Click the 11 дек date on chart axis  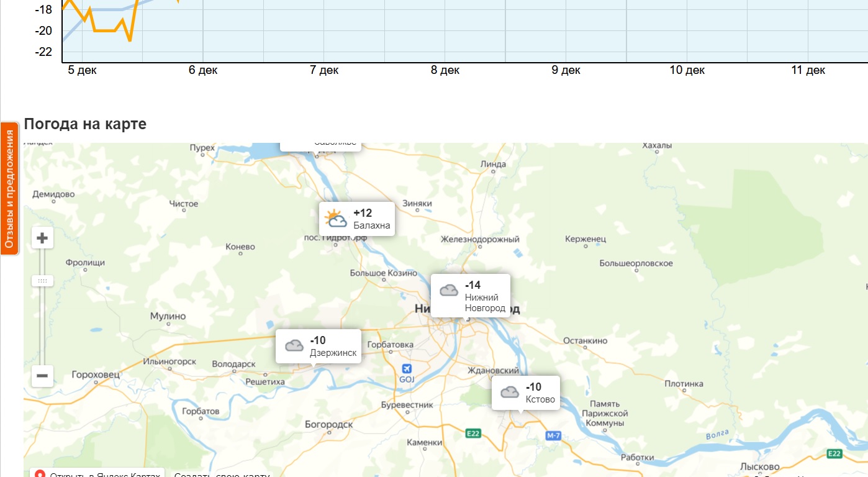click(808, 70)
